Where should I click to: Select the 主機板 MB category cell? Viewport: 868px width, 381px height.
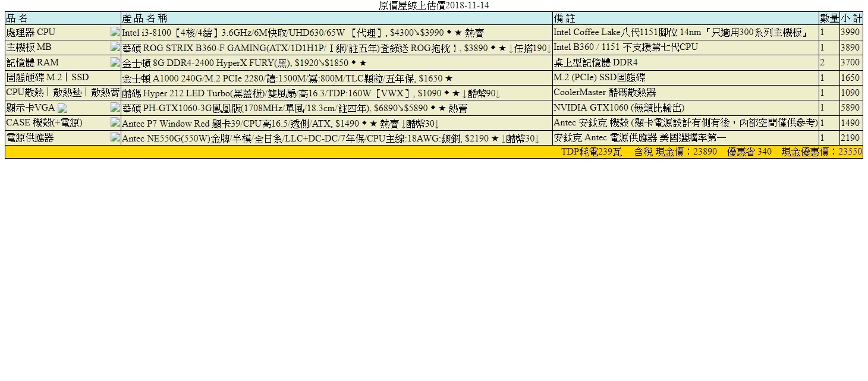click(62, 48)
